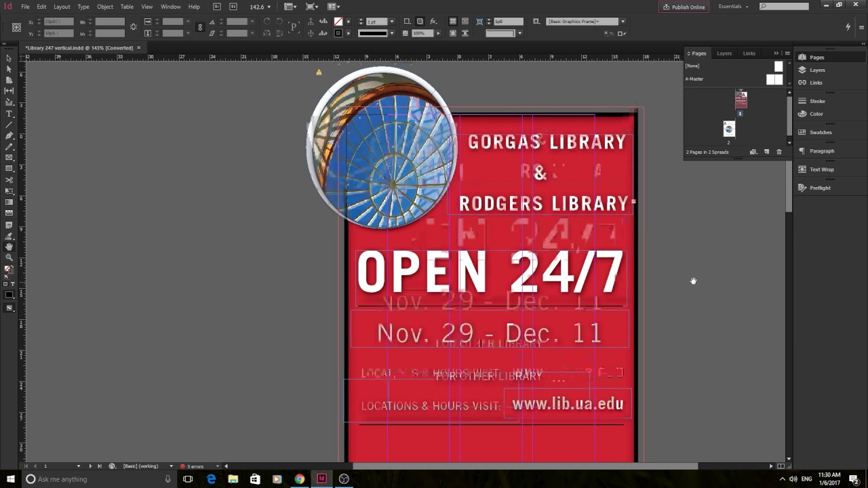The height and width of the screenshot is (488, 868).
Task: Click fill/stroke swatch in toolbox
Action: click(8, 269)
